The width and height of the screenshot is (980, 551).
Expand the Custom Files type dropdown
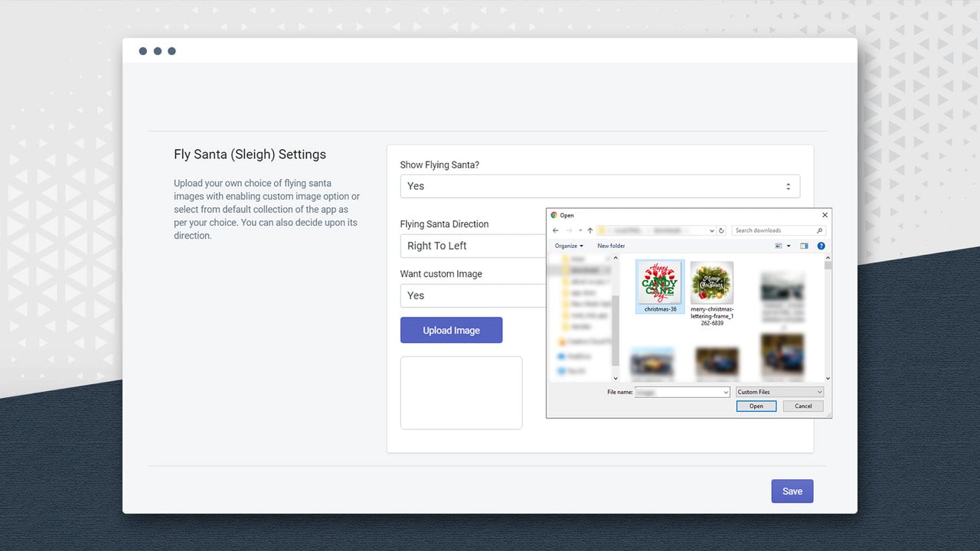pyautogui.click(x=779, y=392)
